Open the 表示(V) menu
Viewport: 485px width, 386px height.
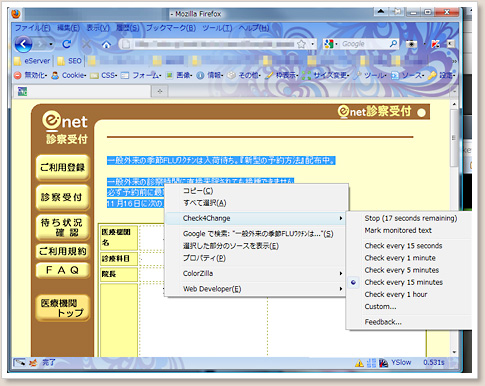coord(98,28)
